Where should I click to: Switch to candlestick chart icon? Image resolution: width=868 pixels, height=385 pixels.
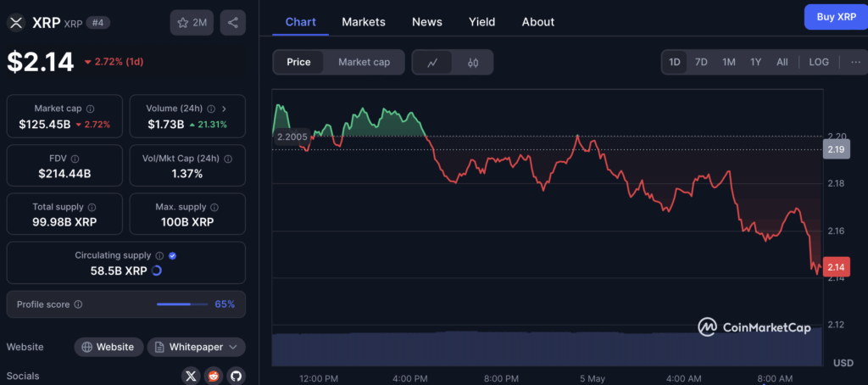(472, 62)
